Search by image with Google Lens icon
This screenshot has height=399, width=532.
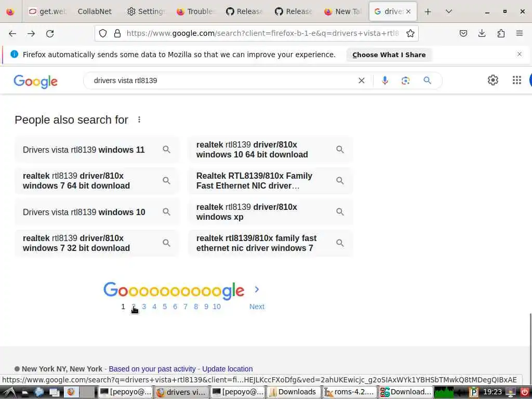pyautogui.click(x=405, y=81)
